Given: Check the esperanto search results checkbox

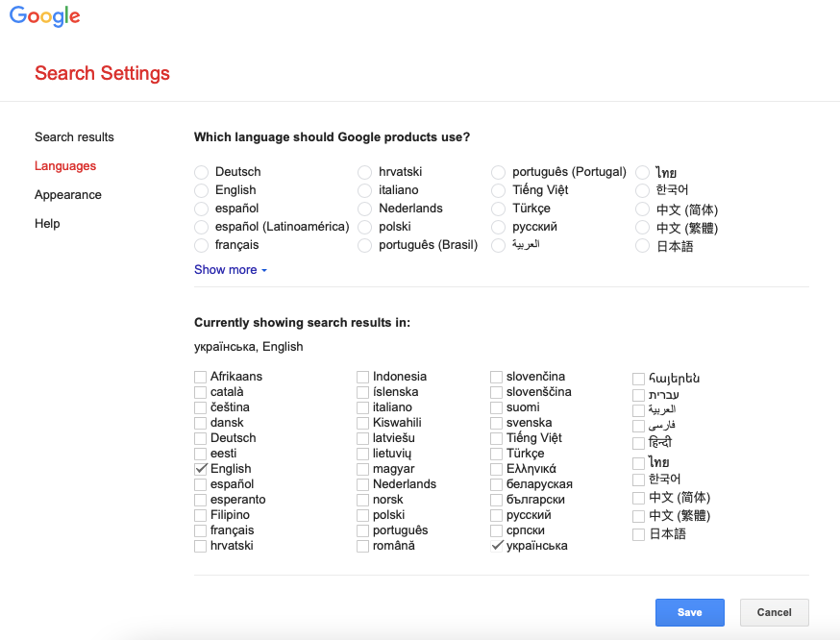Looking at the screenshot, I should click(x=200, y=500).
